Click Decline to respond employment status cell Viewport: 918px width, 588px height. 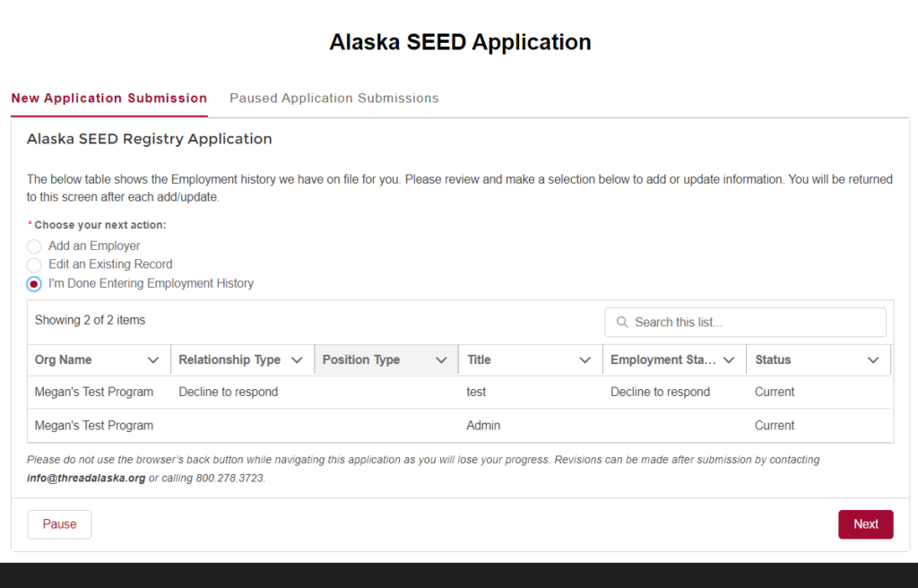[x=660, y=392]
